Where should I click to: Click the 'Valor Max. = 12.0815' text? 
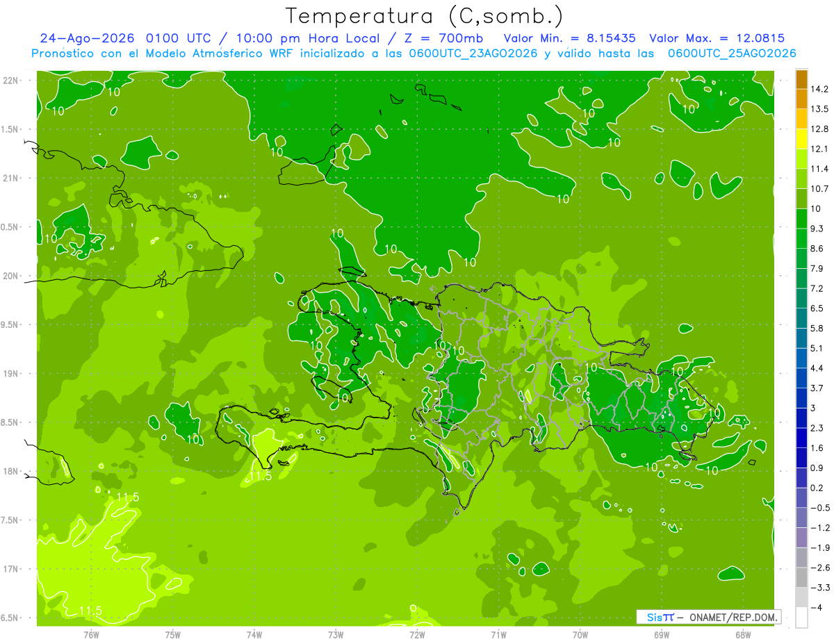pos(717,38)
